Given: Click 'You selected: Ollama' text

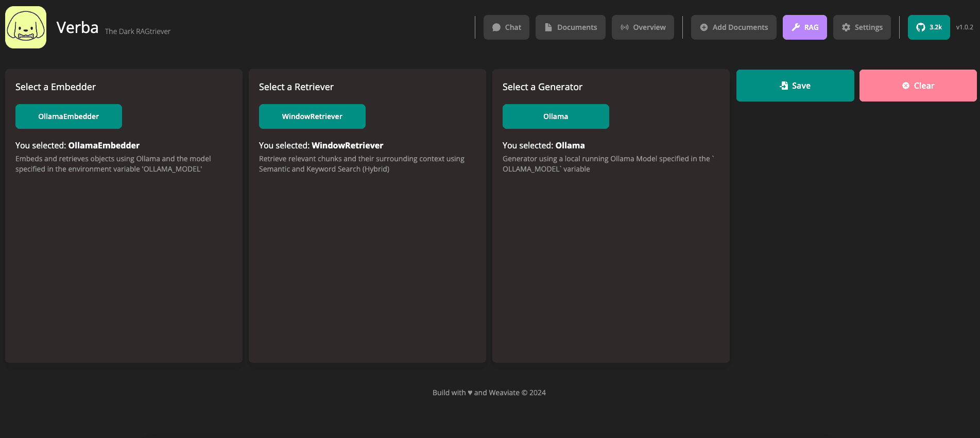Looking at the screenshot, I should click(x=544, y=145).
